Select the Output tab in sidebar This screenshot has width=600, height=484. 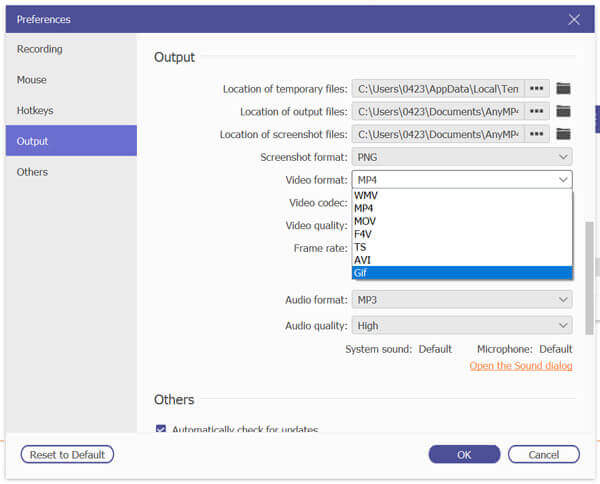71,141
